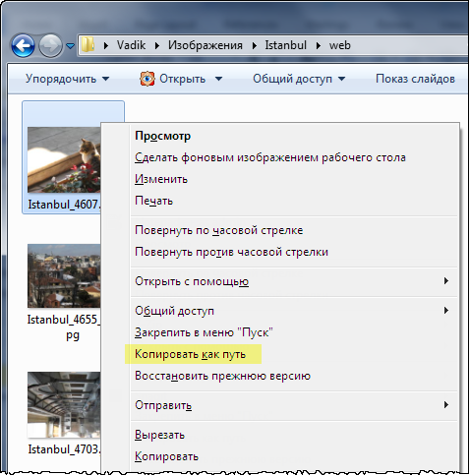Start Показ слайдов from the toolbar

[415, 79]
